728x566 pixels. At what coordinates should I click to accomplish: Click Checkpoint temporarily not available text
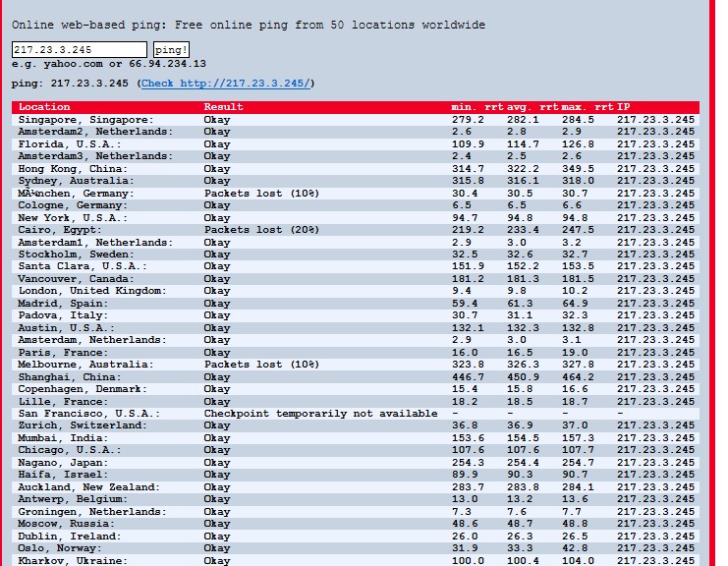[321, 414]
